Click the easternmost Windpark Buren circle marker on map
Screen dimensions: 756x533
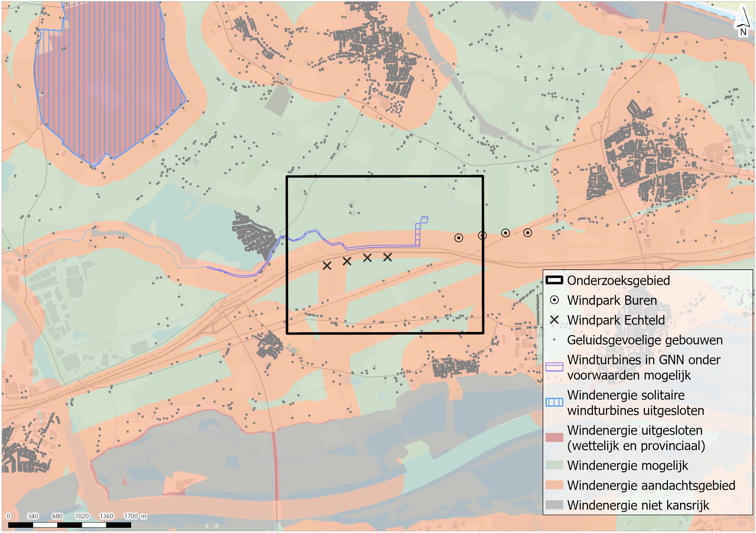tap(528, 233)
